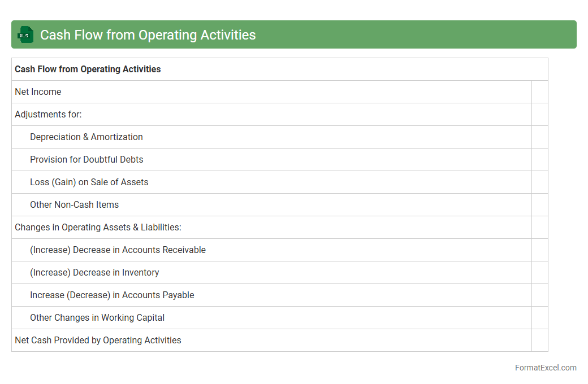Select the "Adjustments for:" row label
Screen dimensions: 588x384
(x=48, y=115)
